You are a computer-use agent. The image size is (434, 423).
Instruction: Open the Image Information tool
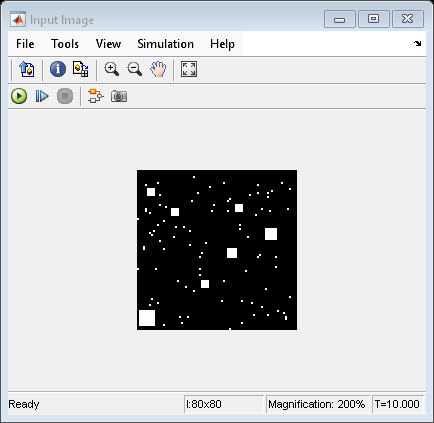tap(58, 69)
